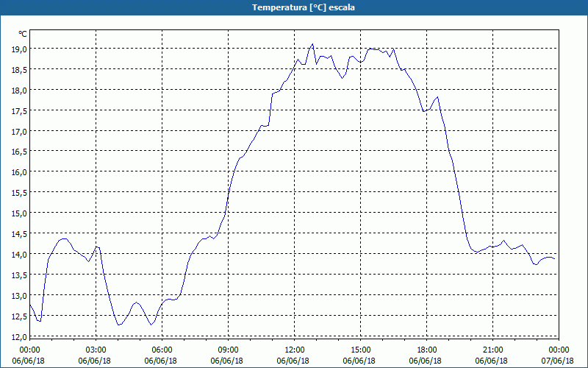This screenshot has height=368, width=588.
Task: Click the 07/06/18 date label
Action: click(x=558, y=361)
